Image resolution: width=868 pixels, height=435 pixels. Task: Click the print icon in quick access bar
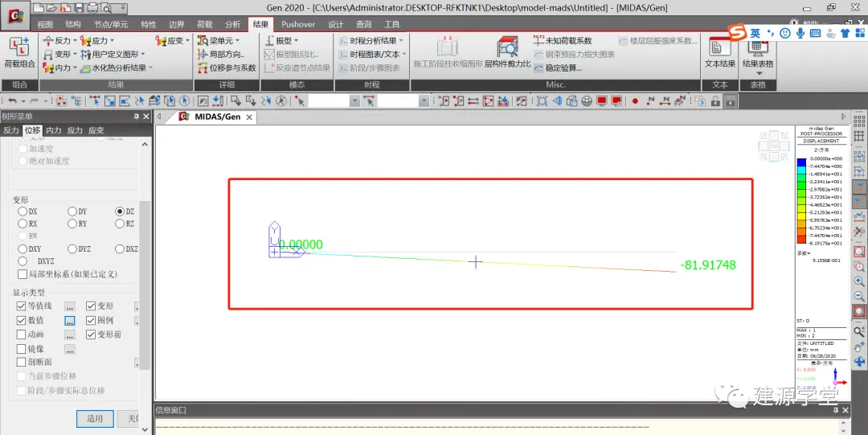point(92,8)
